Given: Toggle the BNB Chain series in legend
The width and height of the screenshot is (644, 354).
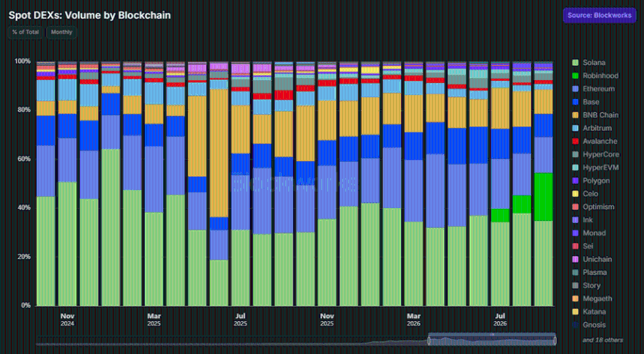Looking at the screenshot, I should coord(595,115).
